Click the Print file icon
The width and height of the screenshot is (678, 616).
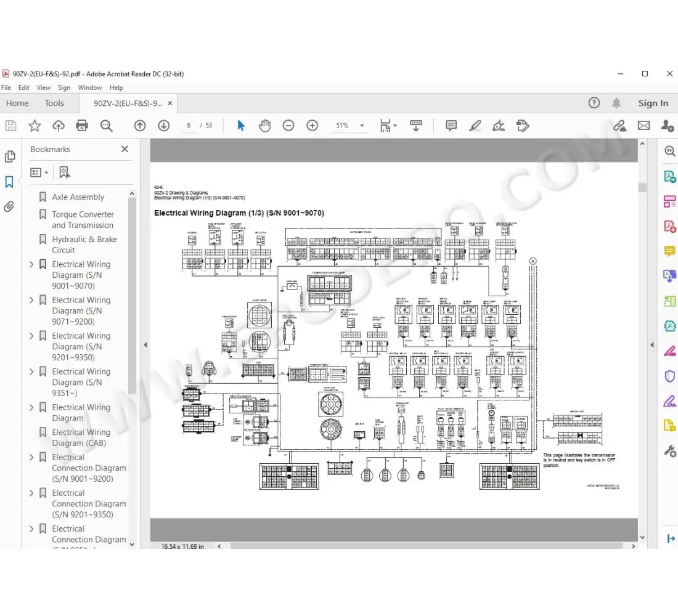(x=82, y=126)
